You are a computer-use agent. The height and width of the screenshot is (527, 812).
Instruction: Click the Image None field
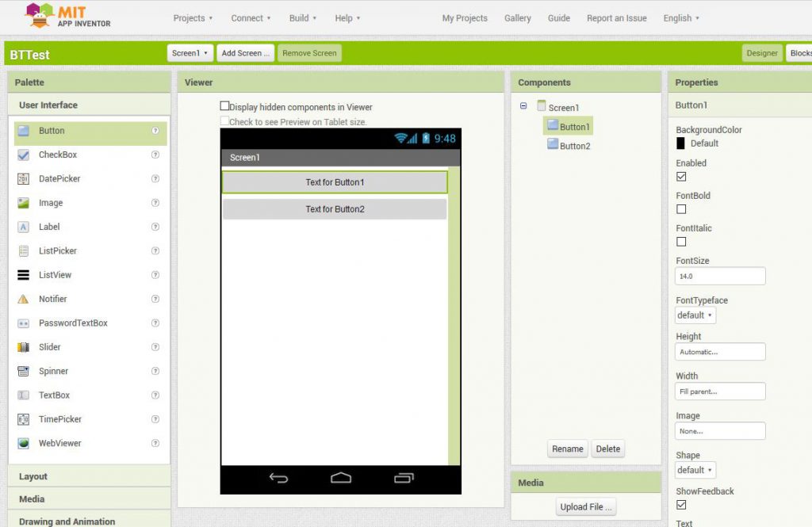(x=720, y=430)
